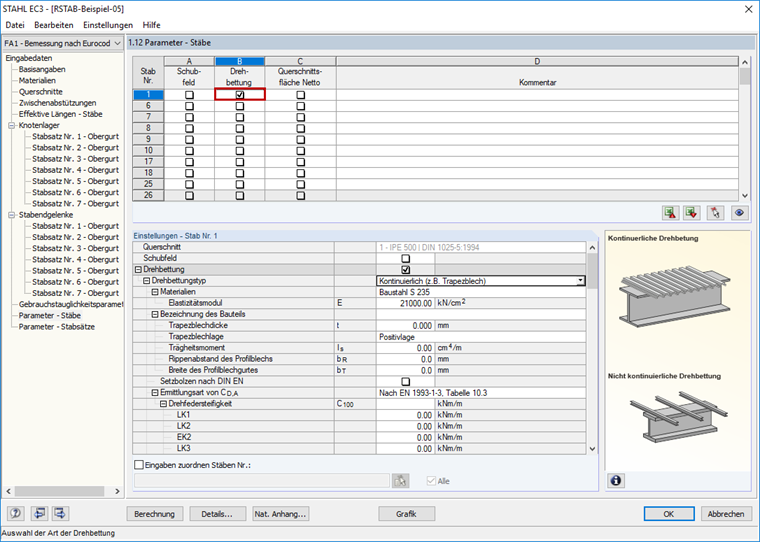Open Zwischenabstützungen in the navigator
760x542 pixels.
58,103
